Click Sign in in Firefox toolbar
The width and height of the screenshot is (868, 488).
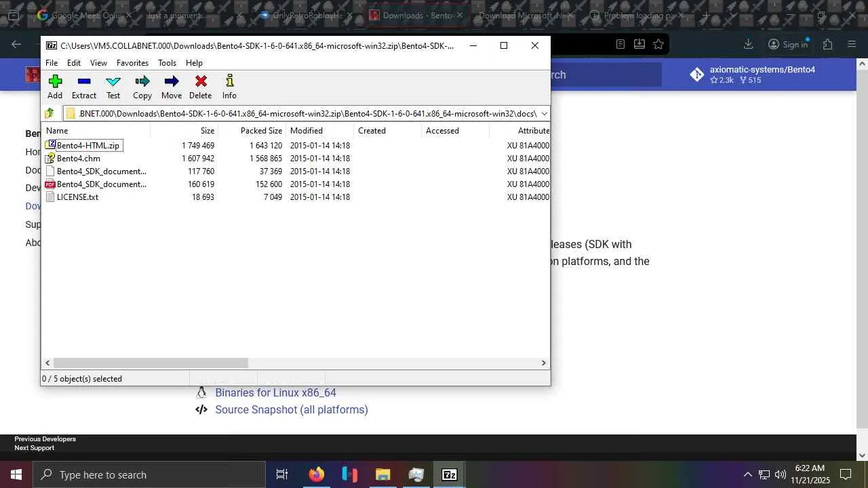coord(788,44)
